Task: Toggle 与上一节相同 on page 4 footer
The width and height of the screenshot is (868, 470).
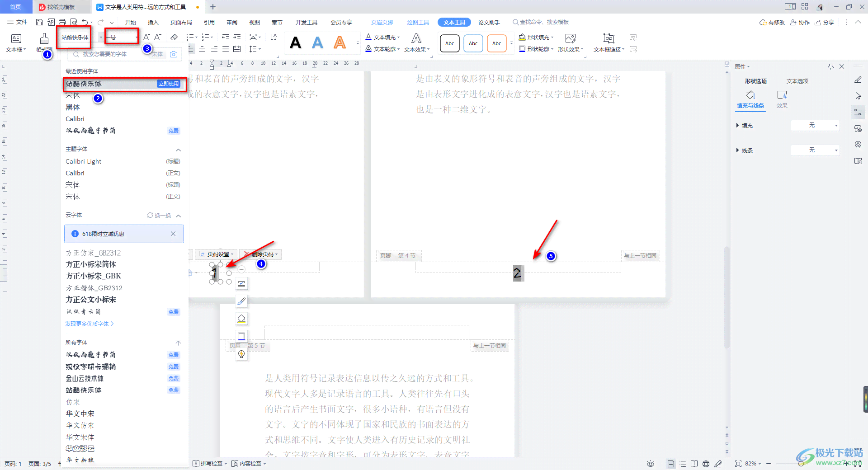Action: pos(640,256)
